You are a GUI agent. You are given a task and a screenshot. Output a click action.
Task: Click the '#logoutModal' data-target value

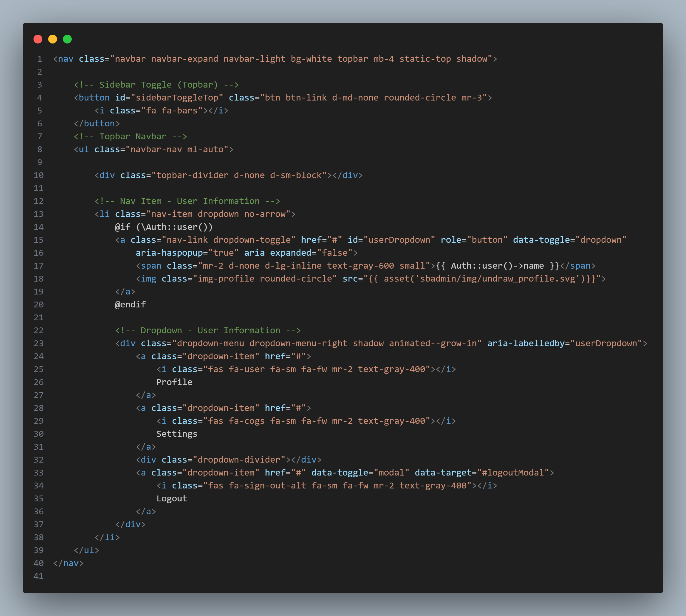(x=513, y=473)
